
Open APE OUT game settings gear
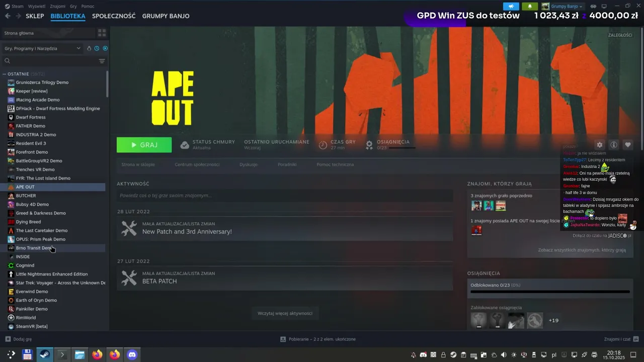coord(599,145)
